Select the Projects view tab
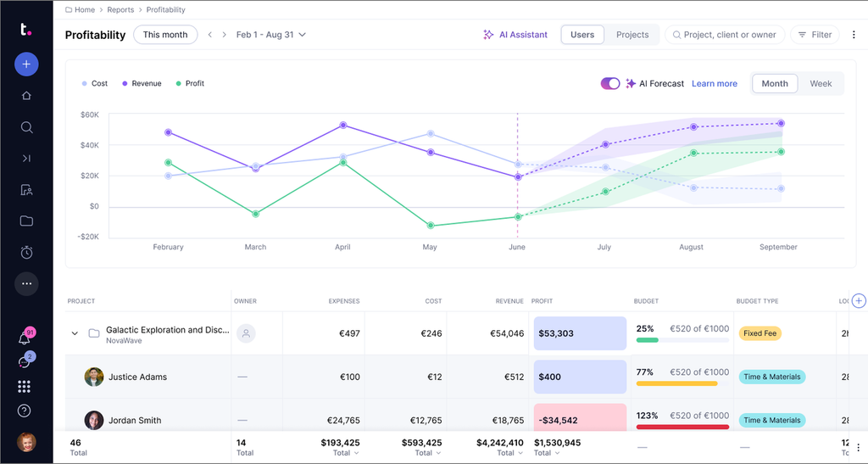 [x=632, y=34]
